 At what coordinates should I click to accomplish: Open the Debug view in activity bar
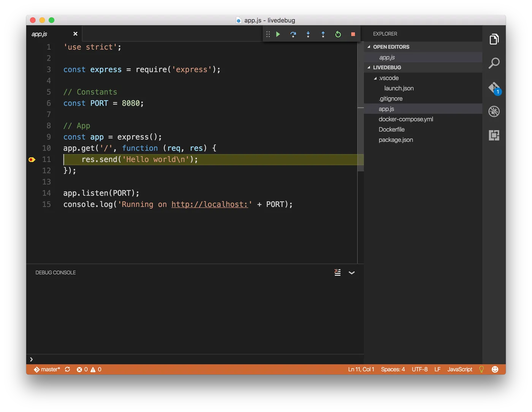tap(494, 111)
